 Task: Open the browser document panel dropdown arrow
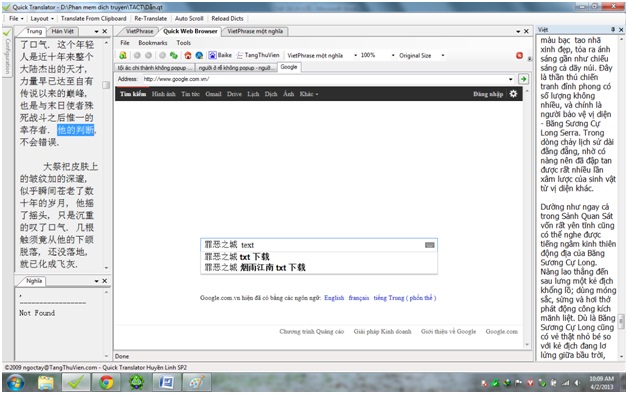coord(518,31)
